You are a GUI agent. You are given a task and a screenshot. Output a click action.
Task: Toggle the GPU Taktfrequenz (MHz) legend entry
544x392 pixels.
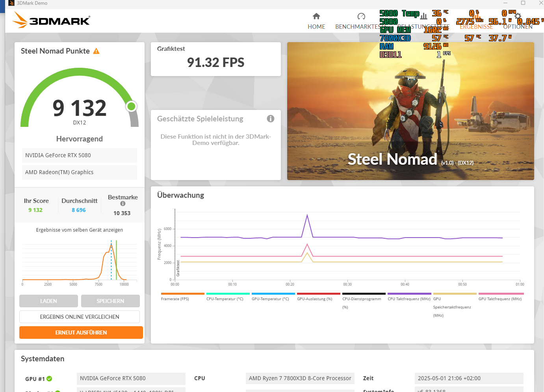pos(500,297)
